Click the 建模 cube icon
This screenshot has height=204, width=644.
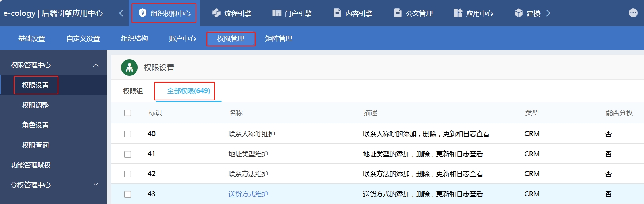519,13
